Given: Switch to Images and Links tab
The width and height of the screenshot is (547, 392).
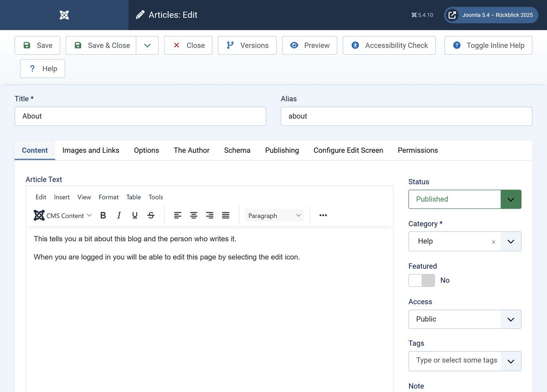Looking at the screenshot, I should (x=91, y=150).
